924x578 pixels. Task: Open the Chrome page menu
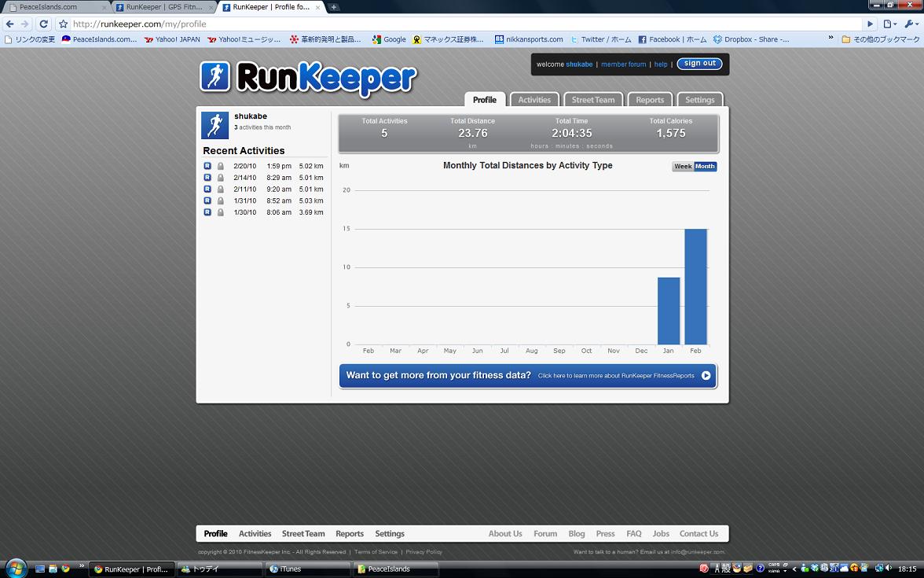pyautogui.click(x=889, y=24)
